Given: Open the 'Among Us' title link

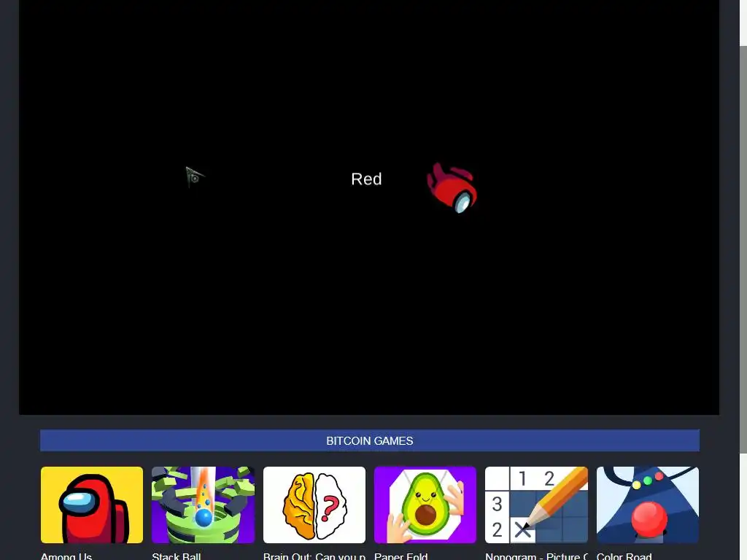Looking at the screenshot, I should pyautogui.click(x=66, y=556).
